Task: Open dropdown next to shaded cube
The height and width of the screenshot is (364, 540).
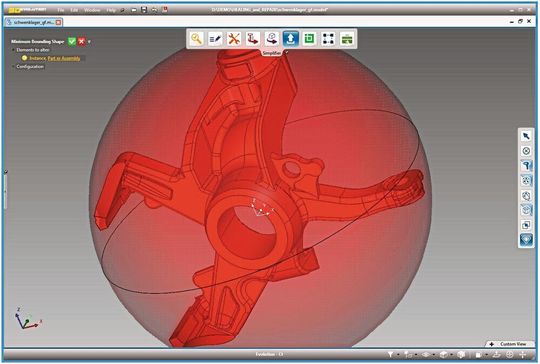Action: (451, 355)
